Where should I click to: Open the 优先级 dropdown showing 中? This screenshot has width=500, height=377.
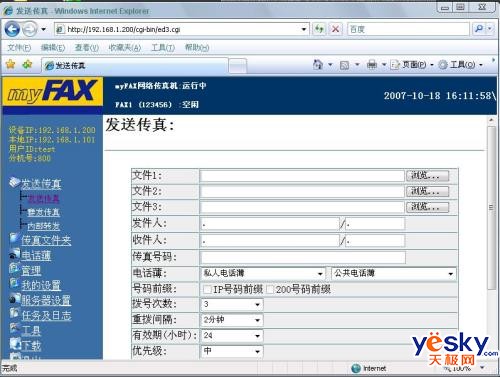[232, 351]
